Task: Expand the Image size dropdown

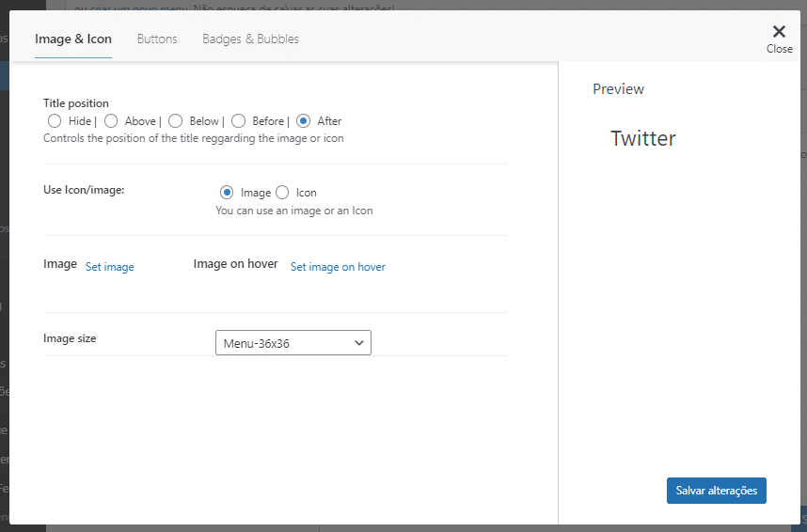Action: coord(293,343)
